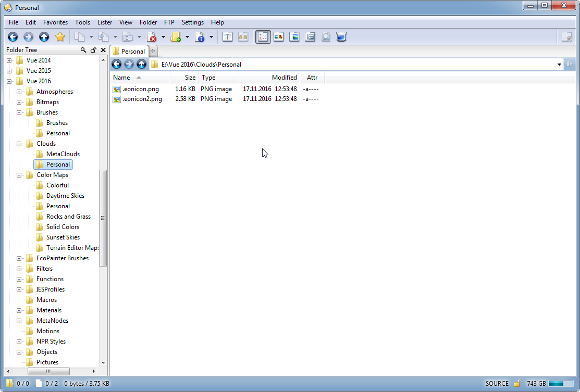Toggle the Folder Tree lock icon
Viewport: 580px width, 392px height.
click(93, 50)
